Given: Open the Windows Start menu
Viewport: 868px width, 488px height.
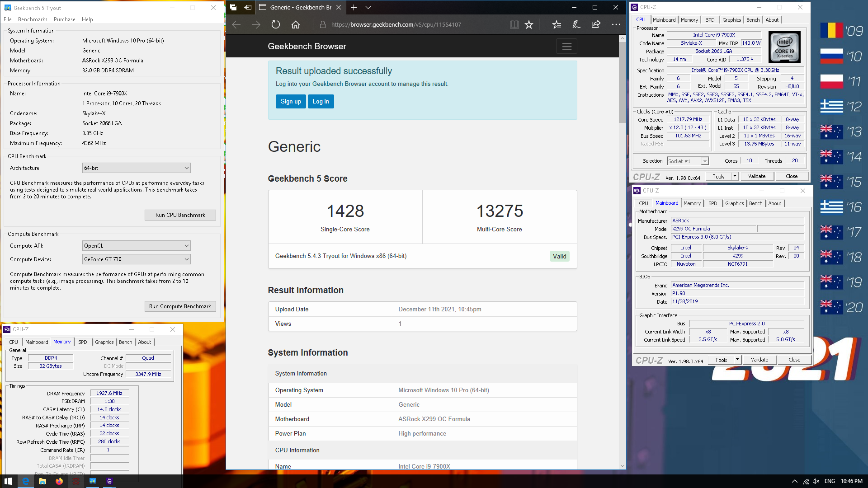Looking at the screenshot, I should click(x=8, y=481).
